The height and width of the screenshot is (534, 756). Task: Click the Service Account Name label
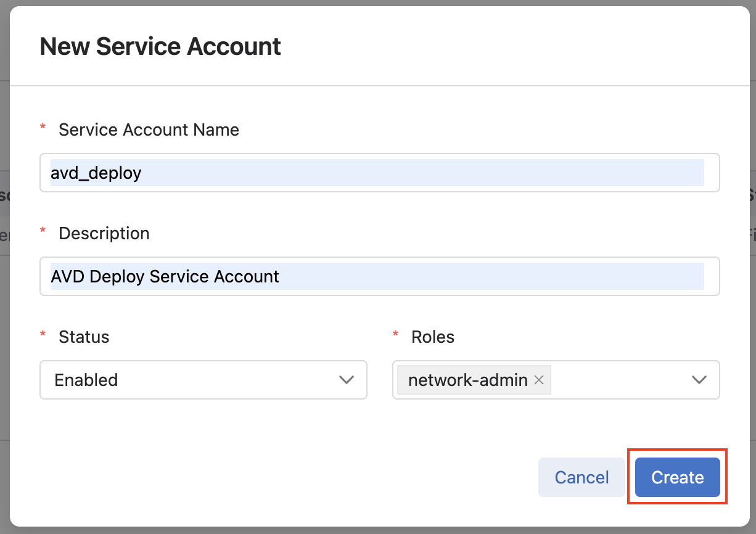click(x=149, y=129)
